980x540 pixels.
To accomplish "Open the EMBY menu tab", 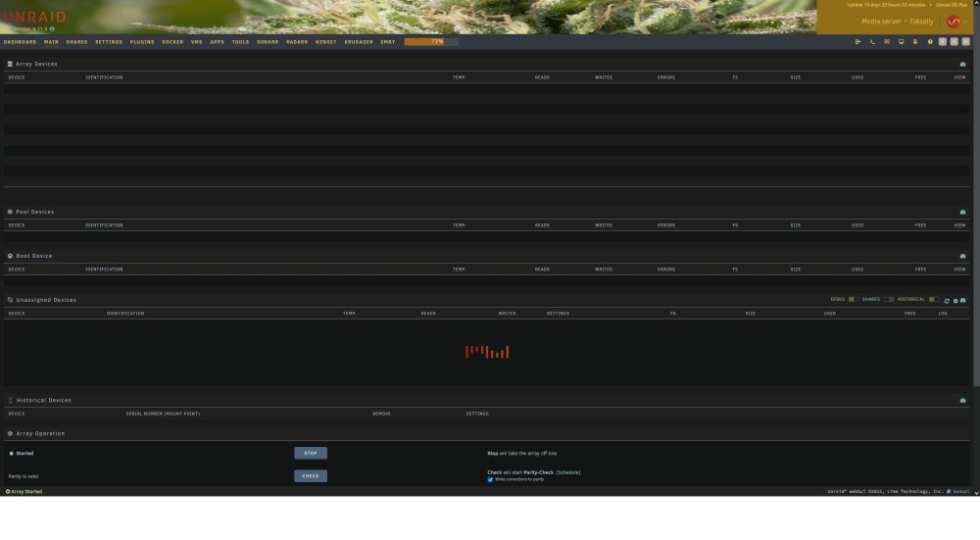I will [388, 42].
